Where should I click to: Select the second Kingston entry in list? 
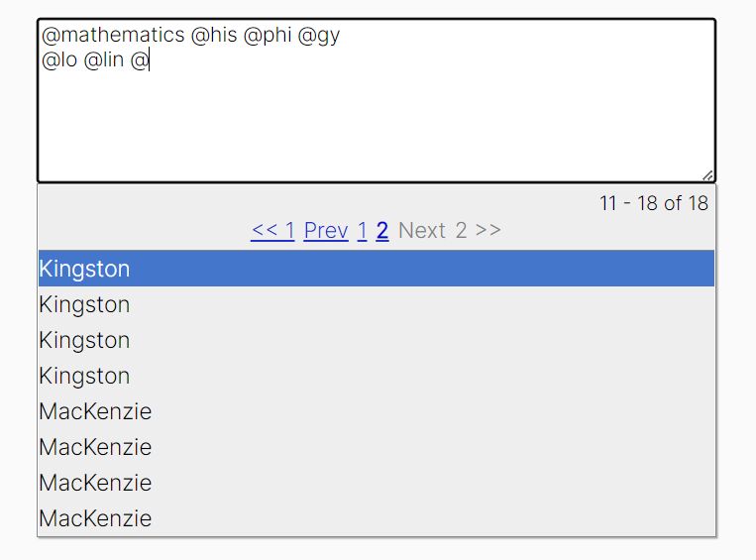click(377, 304)
